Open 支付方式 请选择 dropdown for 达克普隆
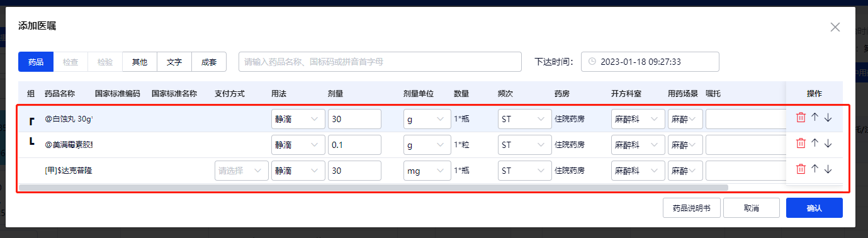868x238 pixels. tap(241, 171)
